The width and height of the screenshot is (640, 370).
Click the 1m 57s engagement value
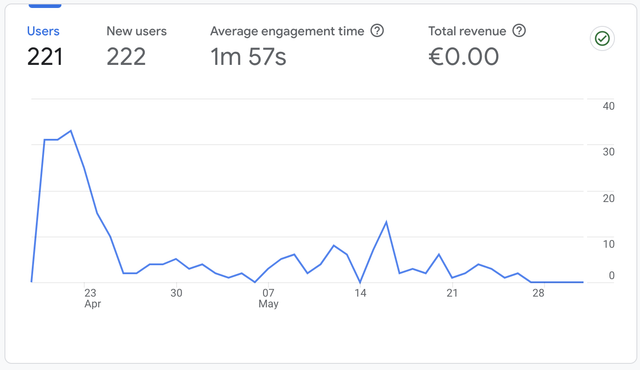[x=248, y=57]
